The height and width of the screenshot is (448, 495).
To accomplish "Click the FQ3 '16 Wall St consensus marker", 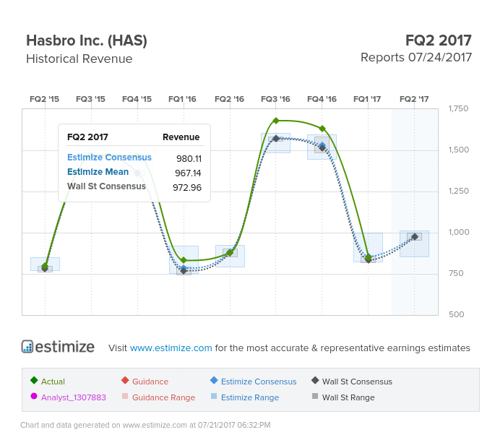I will [276, 139].
